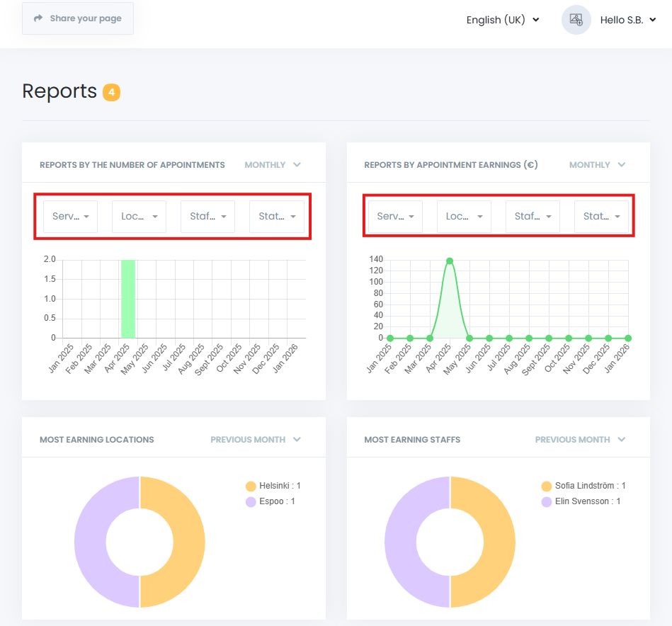
Task: Click the Share your page button
Action: (x=78, y=18)
